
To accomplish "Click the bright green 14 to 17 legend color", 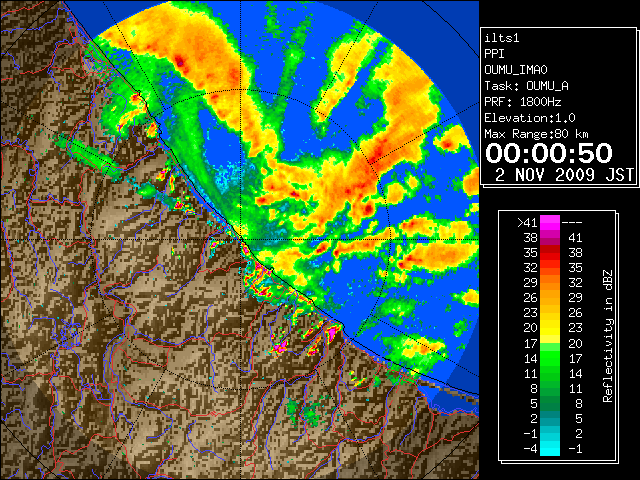I will [550, 358].
